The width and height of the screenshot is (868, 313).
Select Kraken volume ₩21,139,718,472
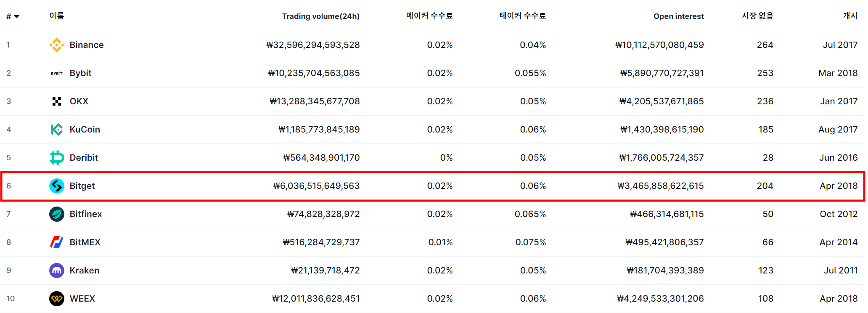(325, 271)
